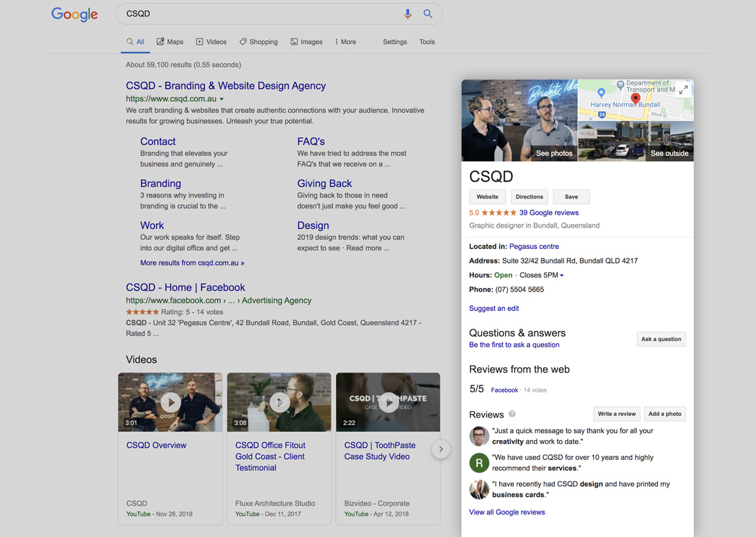Screen dimensions: 756x537
Task: Switch to the Shopping tab
Action: (x=258, y=42)
